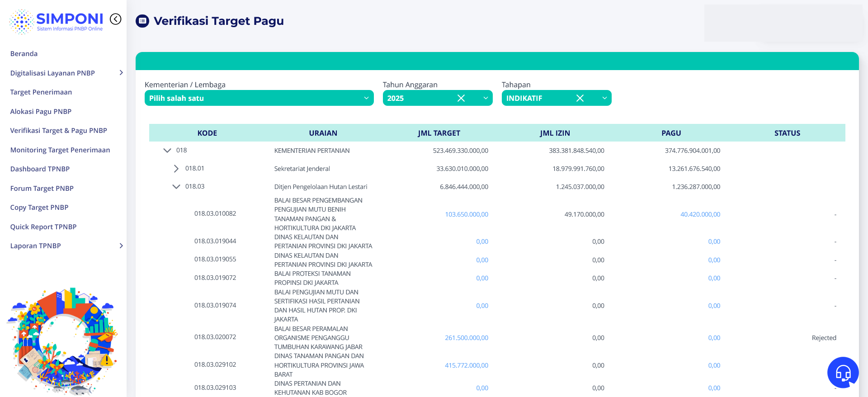Collapse the 018.03 Ditjen row

pyautogui.click(x=176, y=187)
